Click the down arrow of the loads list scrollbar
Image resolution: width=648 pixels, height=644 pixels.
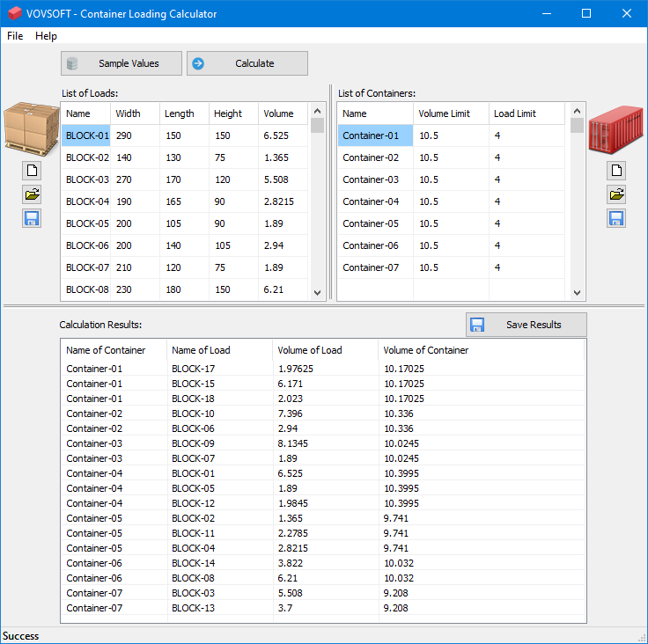coord(317,293)
